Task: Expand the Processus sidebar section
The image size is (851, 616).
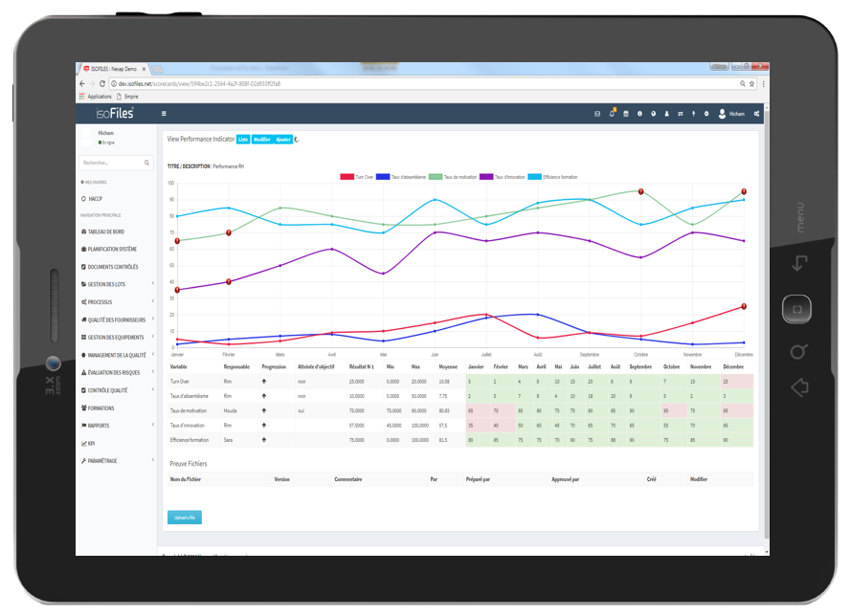Action: (x=117, y=302)
